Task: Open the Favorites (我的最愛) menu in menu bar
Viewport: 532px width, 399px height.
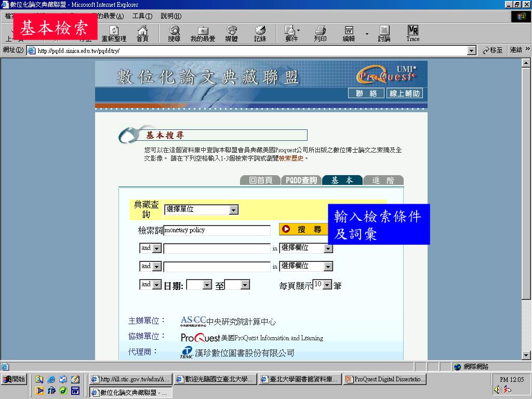Action: [x=111, y=16]
